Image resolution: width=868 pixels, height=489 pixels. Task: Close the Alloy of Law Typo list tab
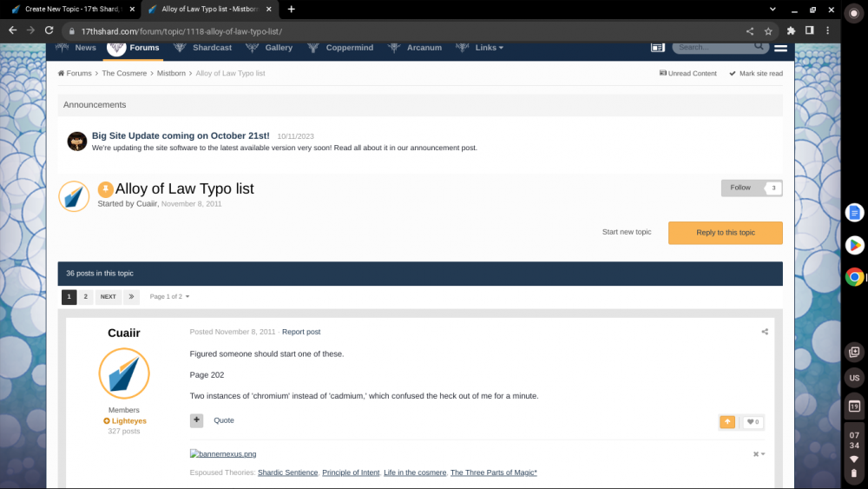click(x=268, y=9)
